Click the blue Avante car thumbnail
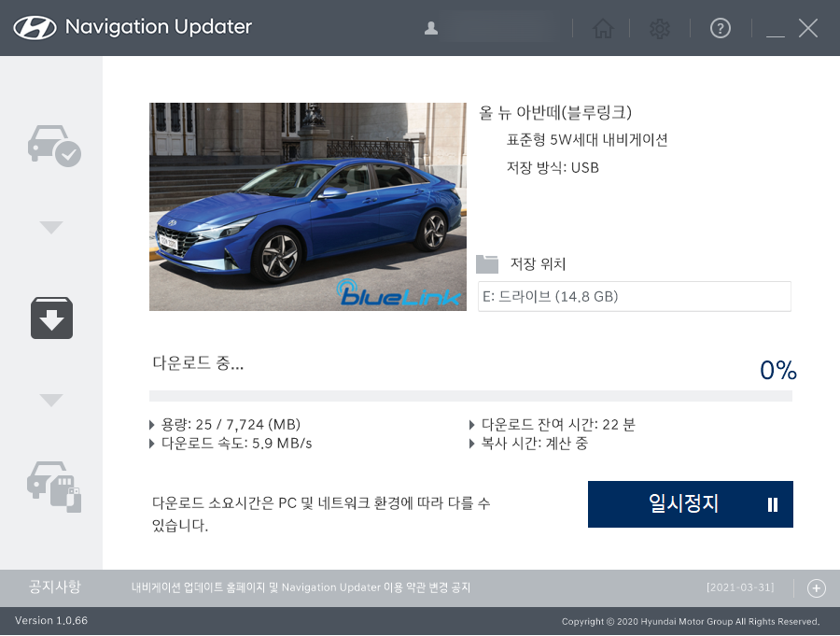 coord(307,206)
